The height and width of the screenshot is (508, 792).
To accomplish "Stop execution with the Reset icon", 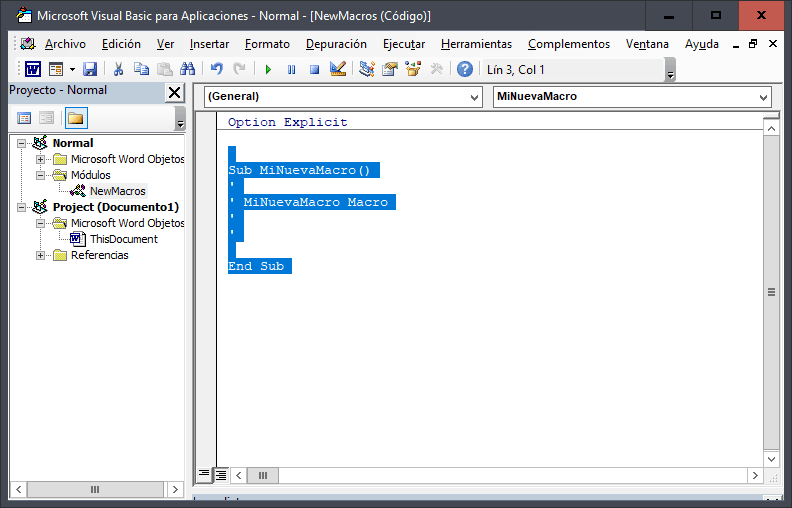I will (x=314, y=69).
